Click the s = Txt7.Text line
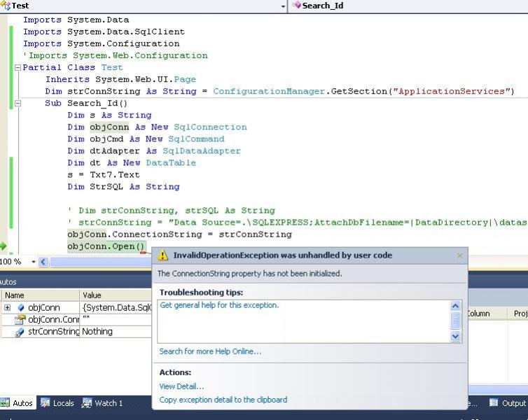Image resolution: width=528 pixels, height=420 pixels. [x=104, y=175]
